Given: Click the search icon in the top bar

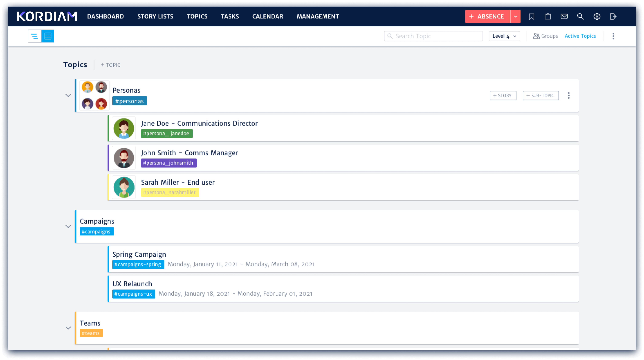Looking at the screenshot, I should (x=581, y=16).
